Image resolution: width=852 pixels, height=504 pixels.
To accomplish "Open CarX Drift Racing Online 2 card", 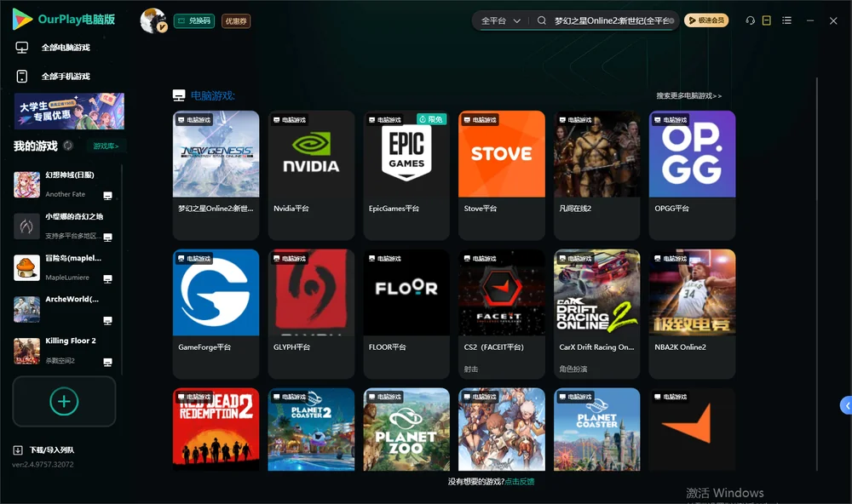I will coord(596,314).
